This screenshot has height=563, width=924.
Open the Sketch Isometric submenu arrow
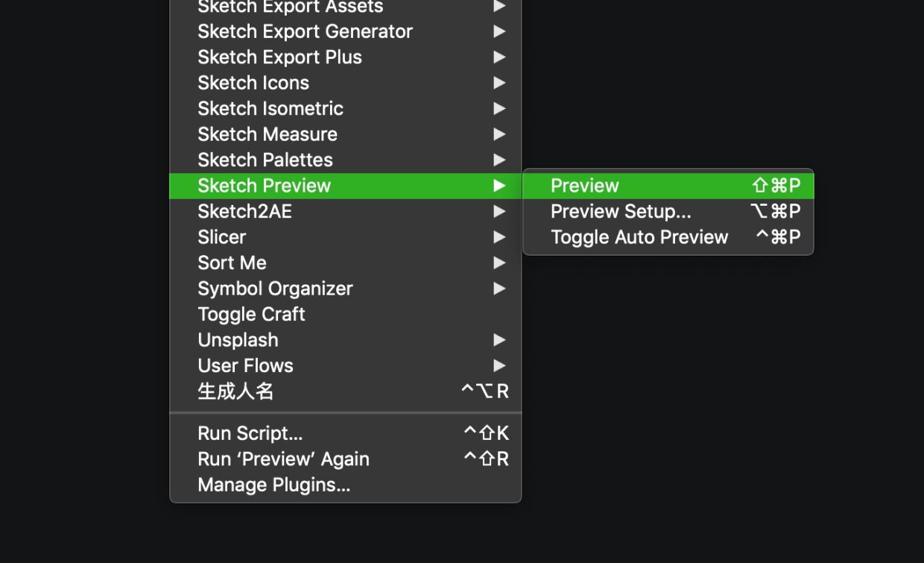coord(499,109)
